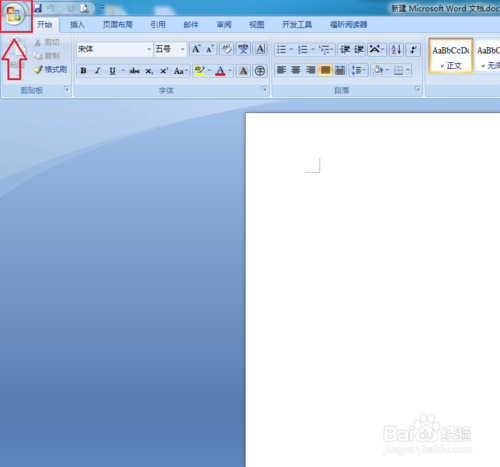Decrease paragraph indent
Viewport: 500px width, 467px height.
pos(345,50)
